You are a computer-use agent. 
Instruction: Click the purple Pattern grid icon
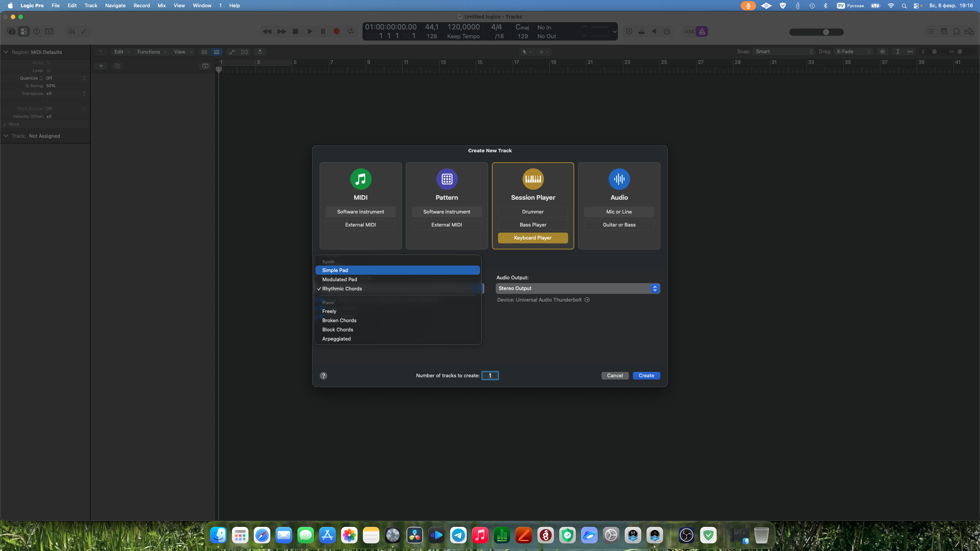(446, 179)
